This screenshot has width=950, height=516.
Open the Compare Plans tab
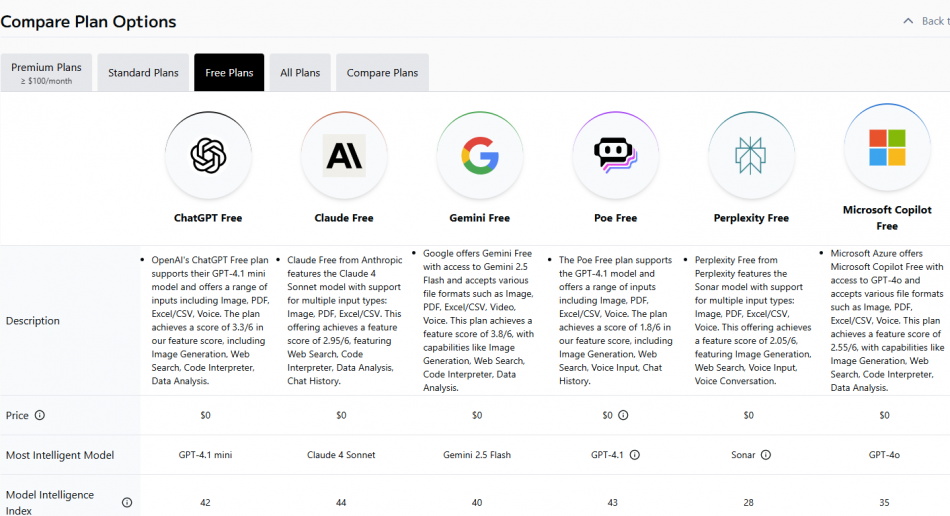(382, 73)
